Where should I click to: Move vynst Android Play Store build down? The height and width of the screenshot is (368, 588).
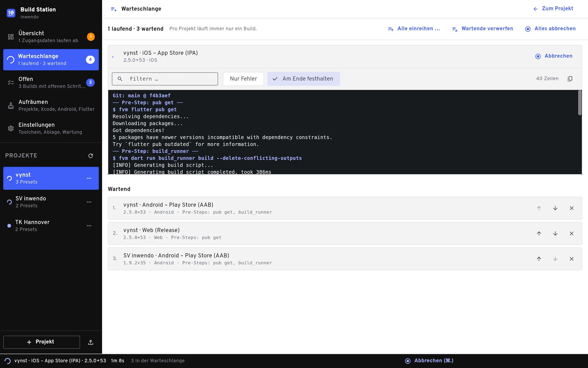point(555,208)
